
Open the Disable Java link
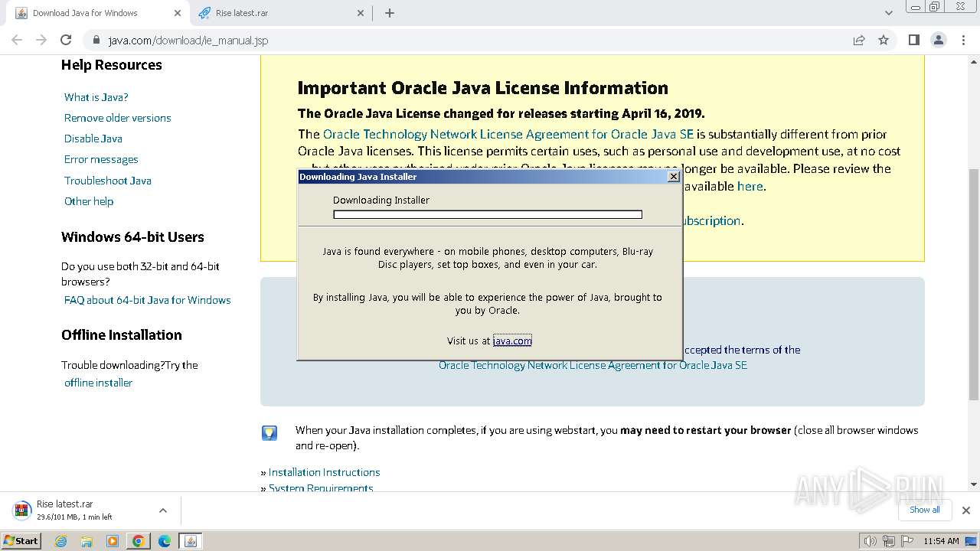[x=93, y=139]
